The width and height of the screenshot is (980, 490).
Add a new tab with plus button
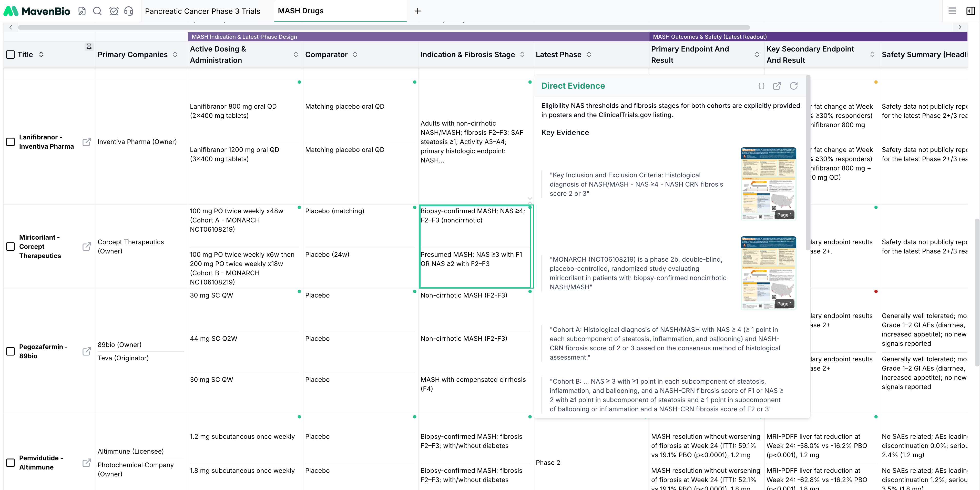point(417,11)
